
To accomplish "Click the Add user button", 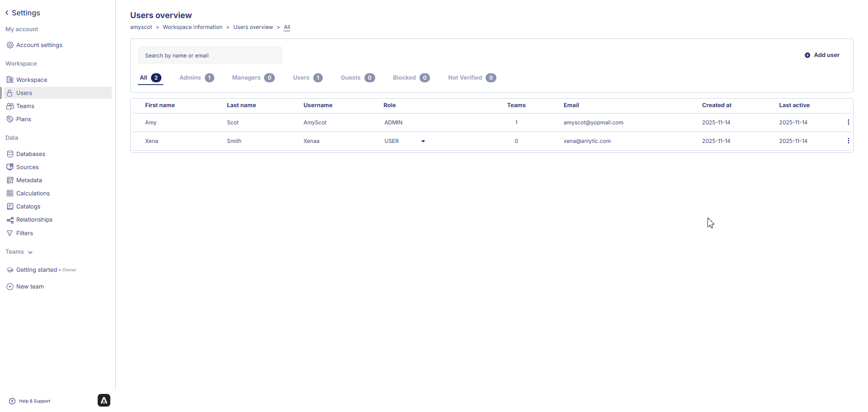I will tap(822, 55).
